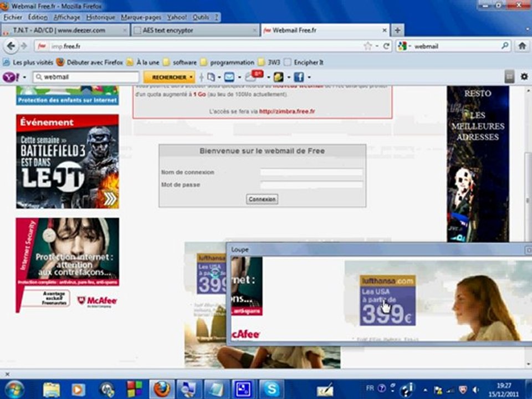Click the Facebook icon in the Yahoo toolbar
This screenshot has height=399, width=532.
click(x=299, y=77)
